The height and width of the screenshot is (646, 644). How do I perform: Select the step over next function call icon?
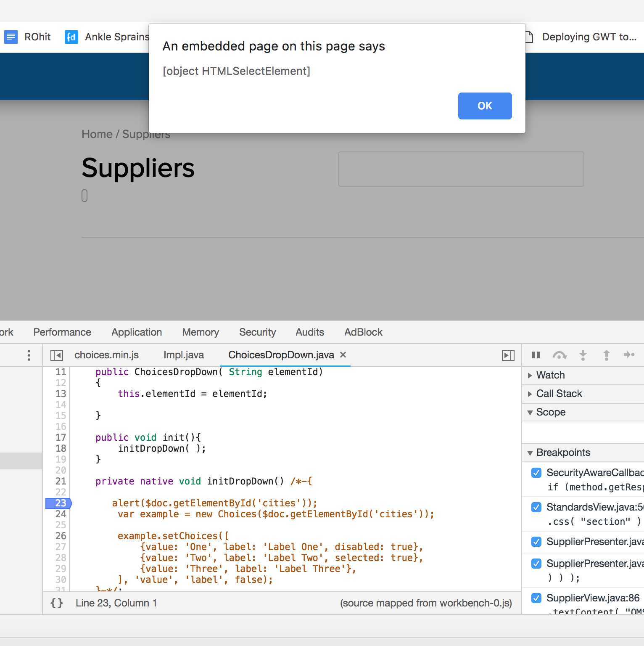coord(560,355)
